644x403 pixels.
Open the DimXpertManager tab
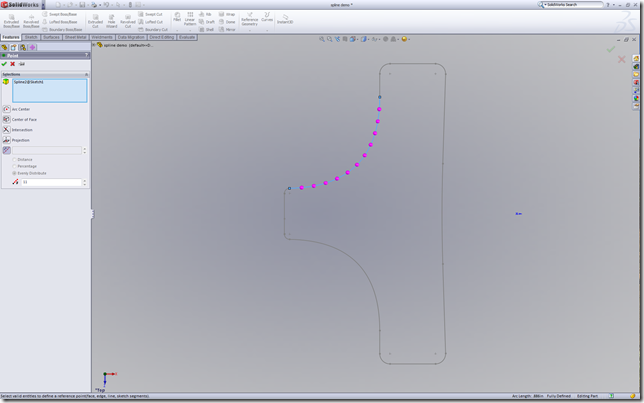[32, 47]
